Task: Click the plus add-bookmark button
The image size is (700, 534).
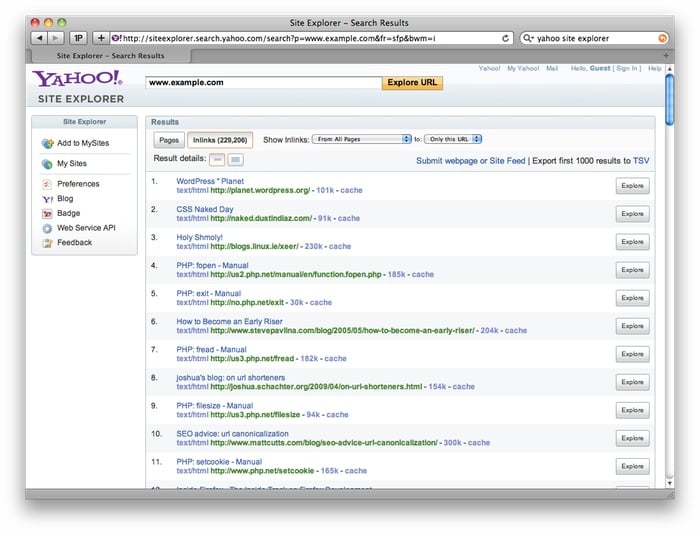Action: pos(101,38)
